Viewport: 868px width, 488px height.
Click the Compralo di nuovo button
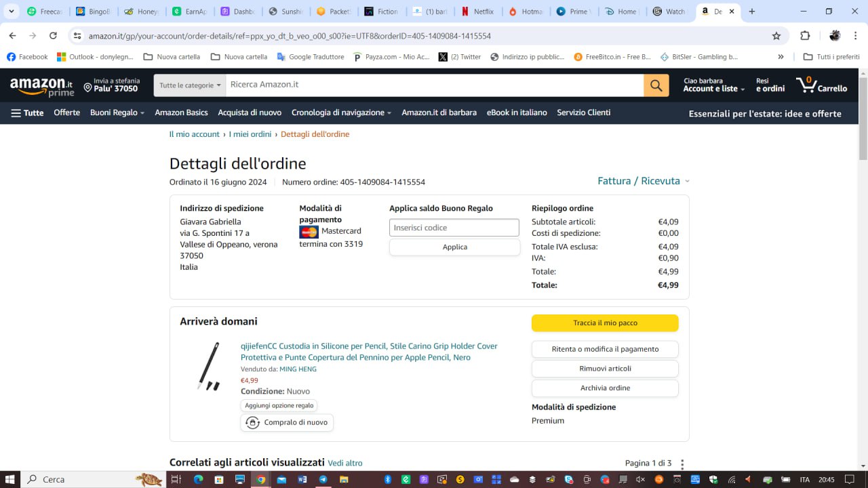point(287,422)
